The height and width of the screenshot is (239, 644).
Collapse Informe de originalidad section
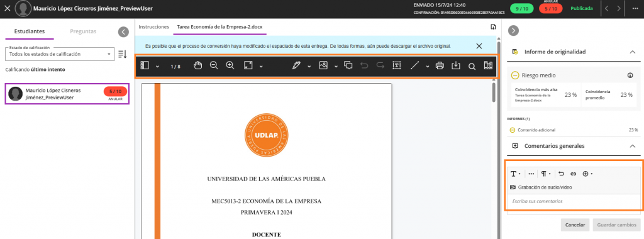[x=632, y=52]
